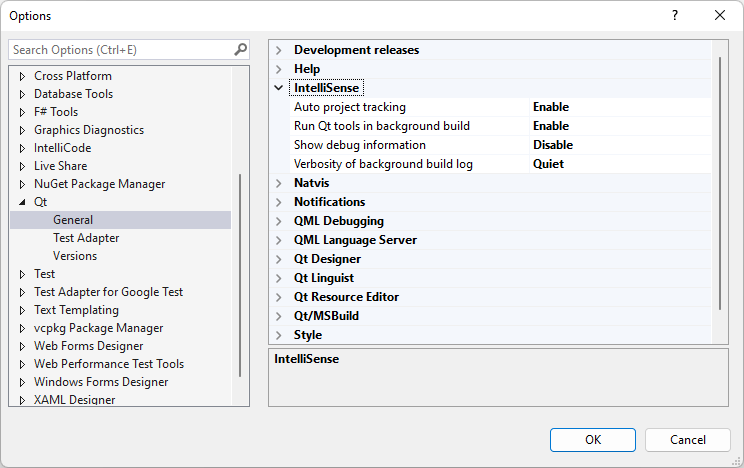The image size is (744, 468).
Task: Click the property grid vertical scrollbar
Action: (x=720, y=184)
